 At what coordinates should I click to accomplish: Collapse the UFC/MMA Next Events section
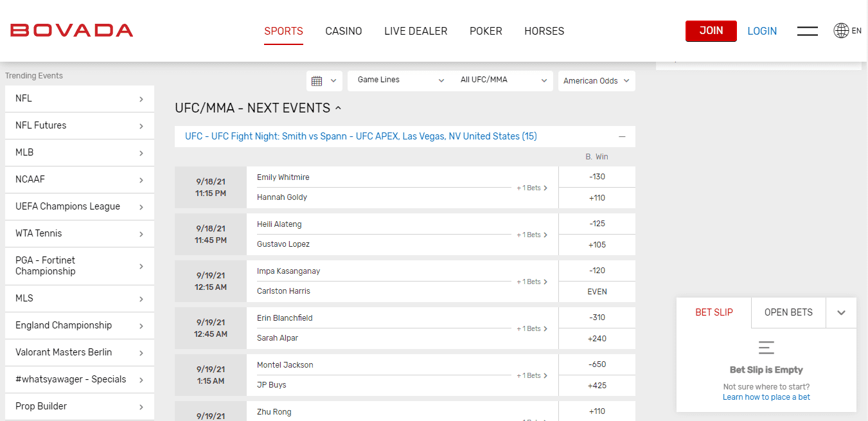point(338,109)
